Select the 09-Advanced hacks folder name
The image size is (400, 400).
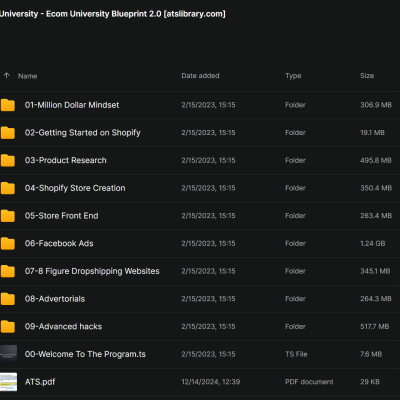click(x=63, y=326)
